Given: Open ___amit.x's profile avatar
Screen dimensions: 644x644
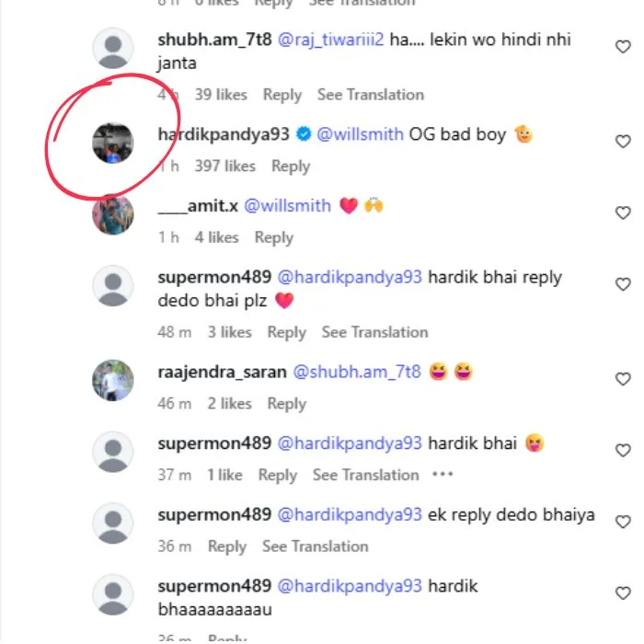Looking at the screenshot, I should coord(113,214).
